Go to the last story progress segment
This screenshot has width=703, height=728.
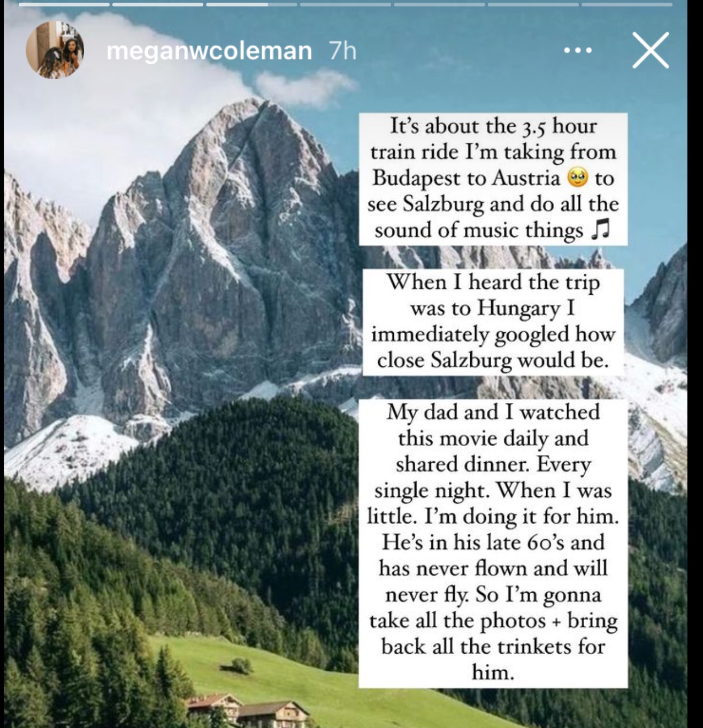[x=627, y=4]
